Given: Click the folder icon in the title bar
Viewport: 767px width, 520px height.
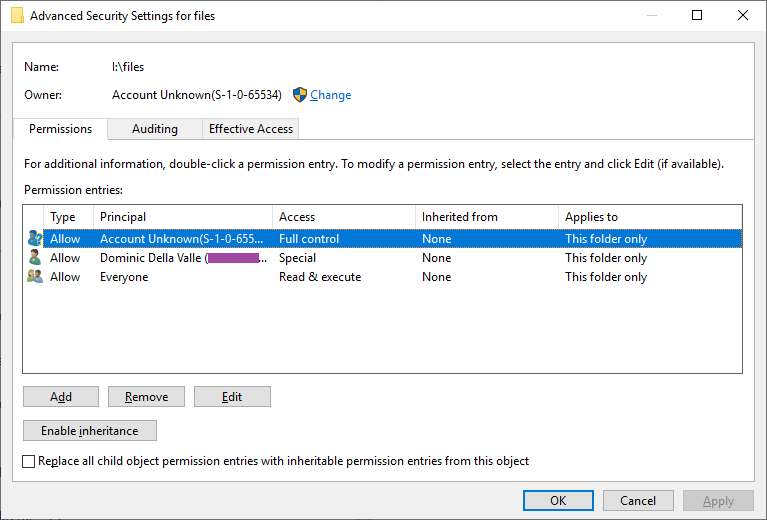Looking at the screenshot, I should pos(17,15).
